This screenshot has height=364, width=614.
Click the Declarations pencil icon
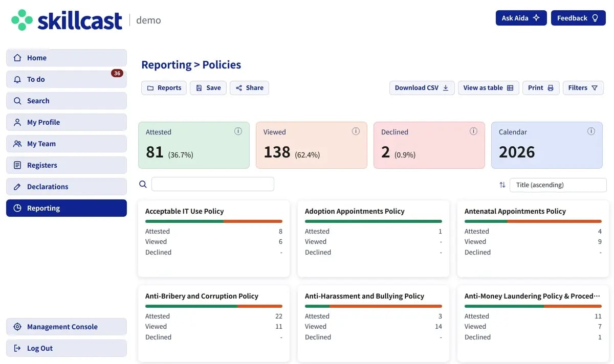(17, 187)
